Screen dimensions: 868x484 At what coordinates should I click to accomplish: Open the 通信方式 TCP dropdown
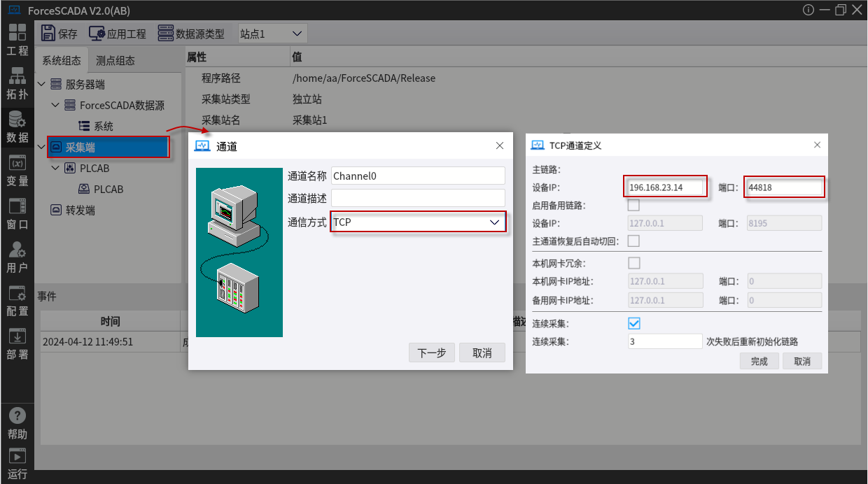point(418,222)
